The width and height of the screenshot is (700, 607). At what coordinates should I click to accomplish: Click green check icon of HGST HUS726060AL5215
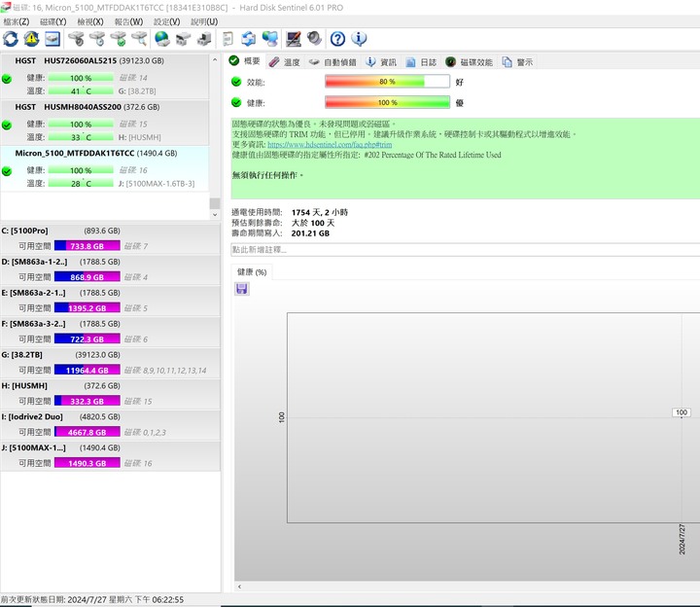(x=7, y=79)
